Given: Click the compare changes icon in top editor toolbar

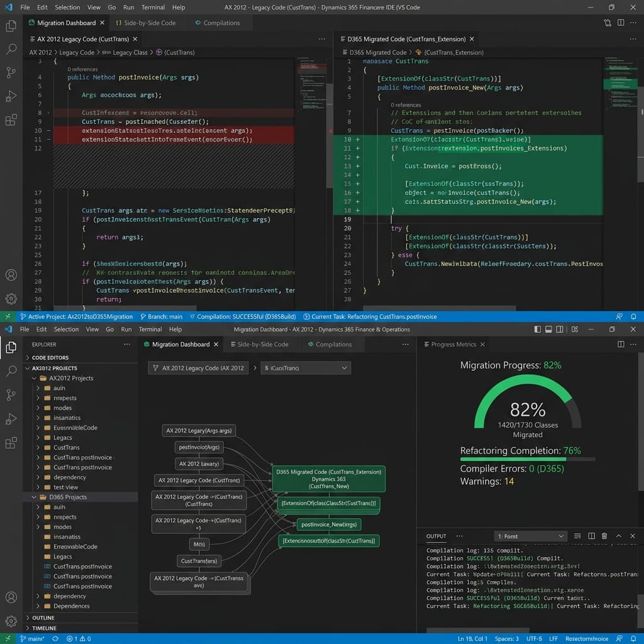Looking at the screenshot, I should (x=608, y=23).
